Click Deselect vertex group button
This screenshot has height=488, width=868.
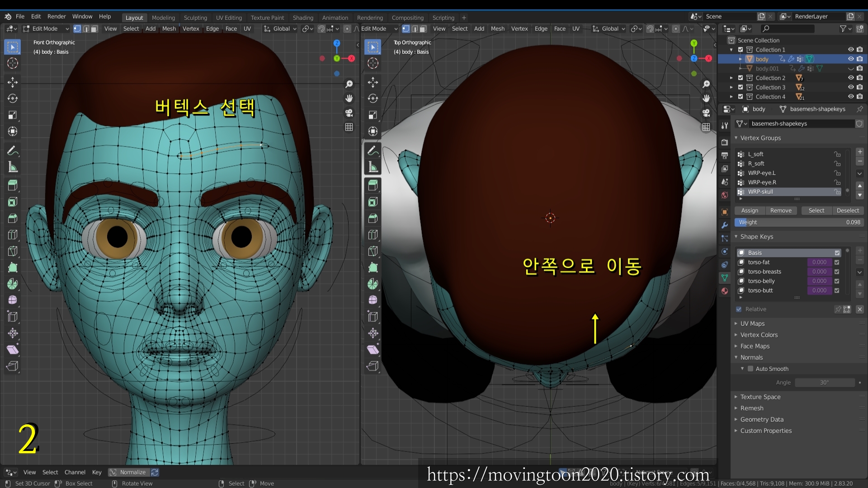click(848, 211)
